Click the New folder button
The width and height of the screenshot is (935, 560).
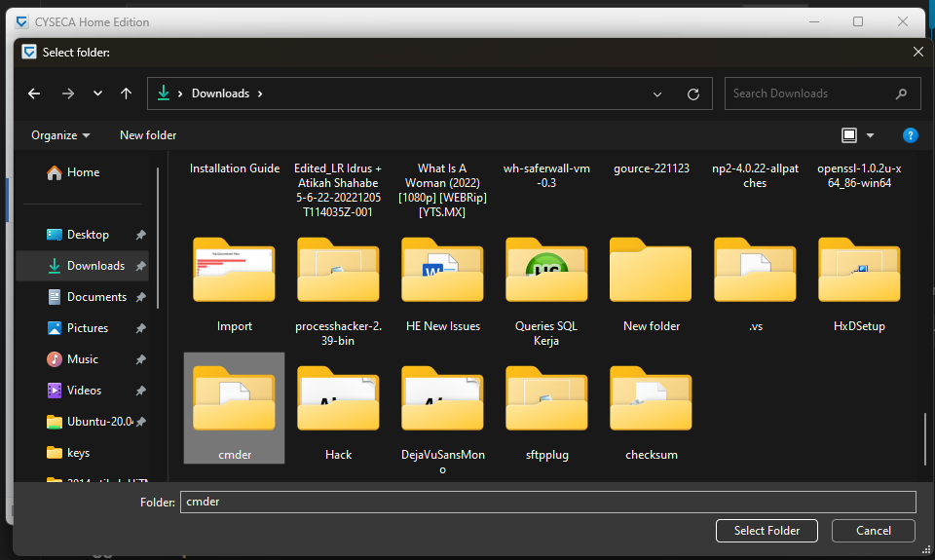point(148,135)
